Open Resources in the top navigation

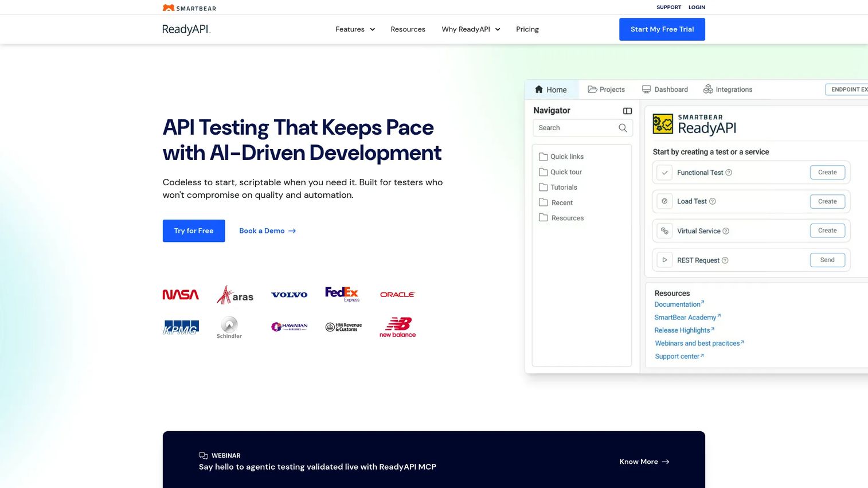[x=408, y=29]
